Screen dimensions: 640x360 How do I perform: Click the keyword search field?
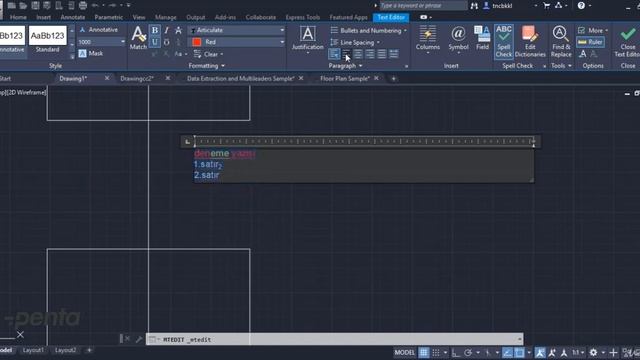click(x=423, y=5)
